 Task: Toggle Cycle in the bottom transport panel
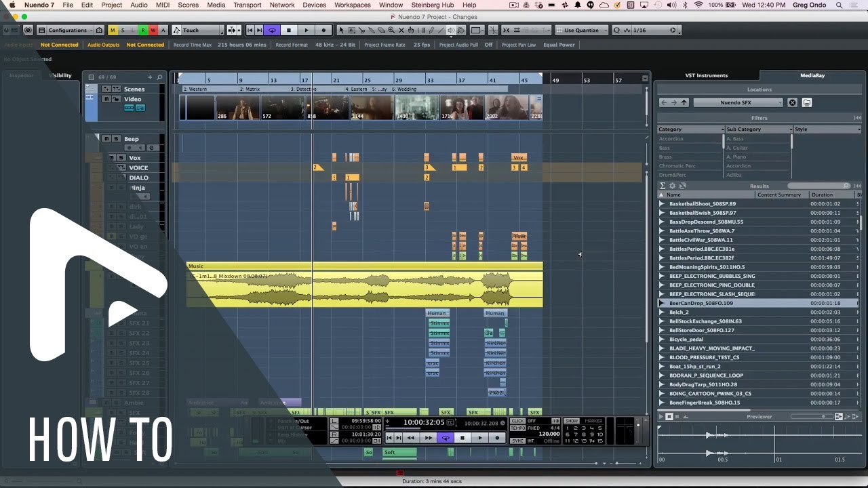(x=446, y=438)
